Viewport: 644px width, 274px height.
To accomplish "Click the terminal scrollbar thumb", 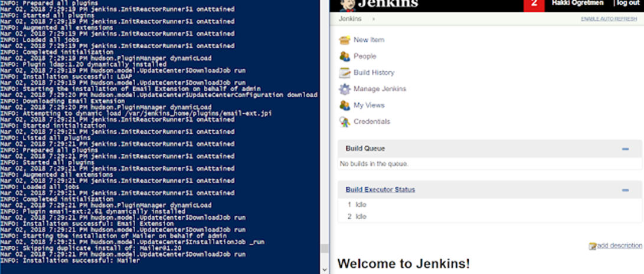I will click(x=325, y=248).
